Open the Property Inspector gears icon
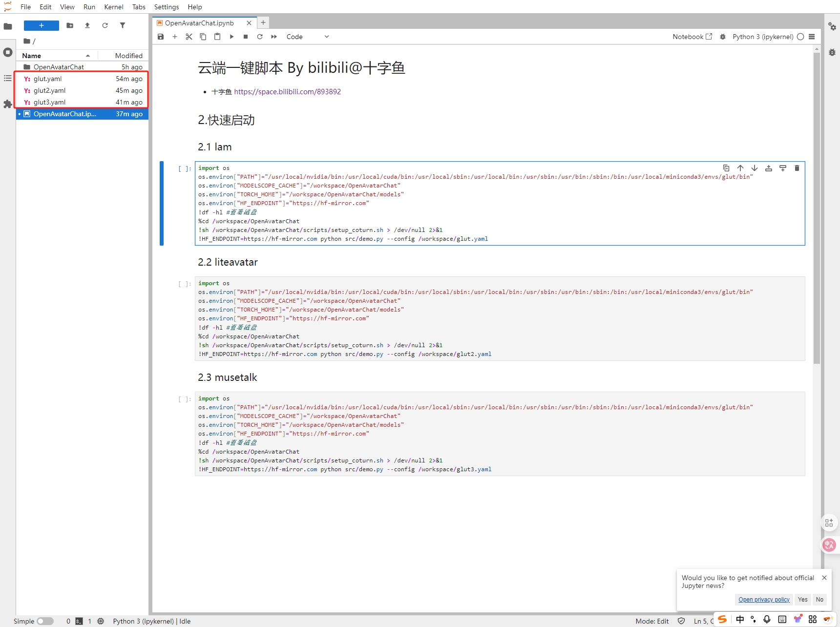 pos(832,26)
